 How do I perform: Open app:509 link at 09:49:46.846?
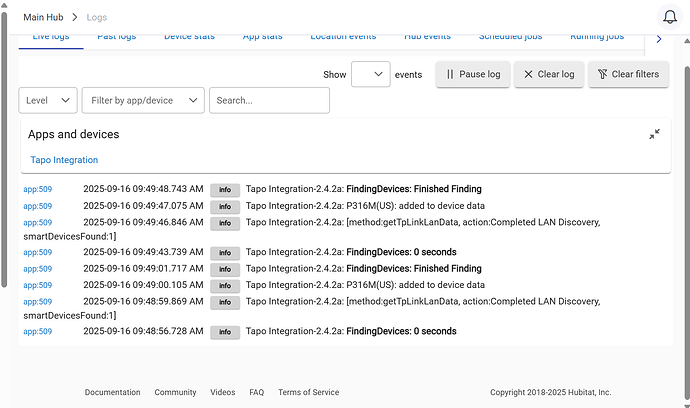point(37,223)
